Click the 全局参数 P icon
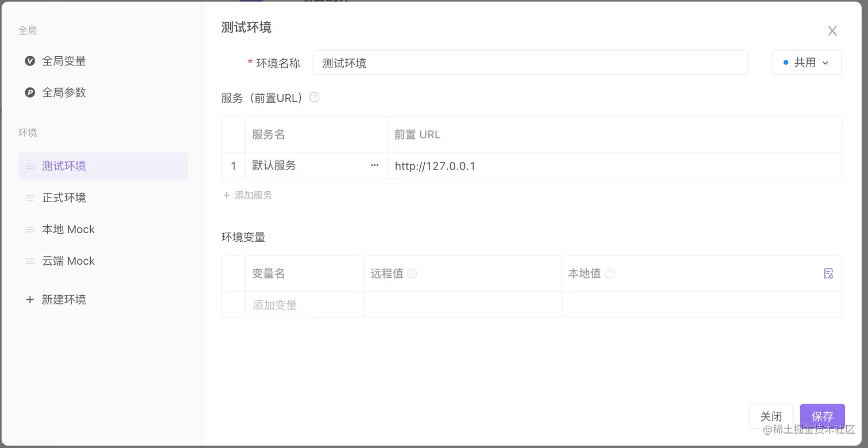The image size is (868, 448). coord(30,92)
